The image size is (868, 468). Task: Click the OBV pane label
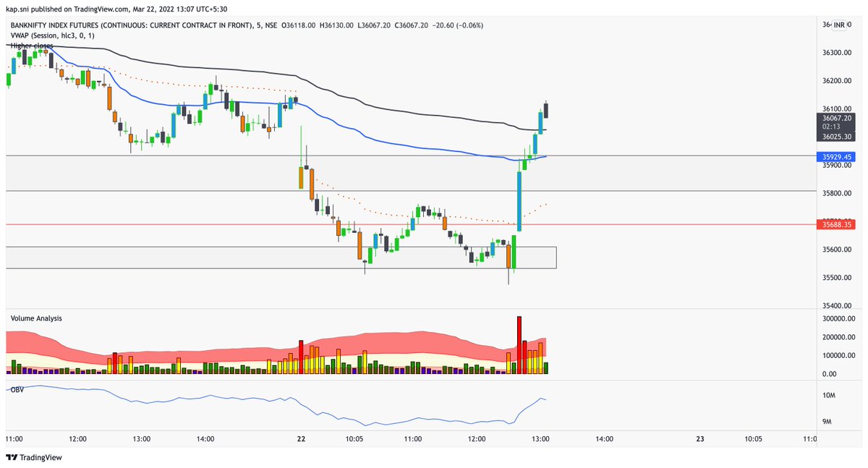pos(17,390)
